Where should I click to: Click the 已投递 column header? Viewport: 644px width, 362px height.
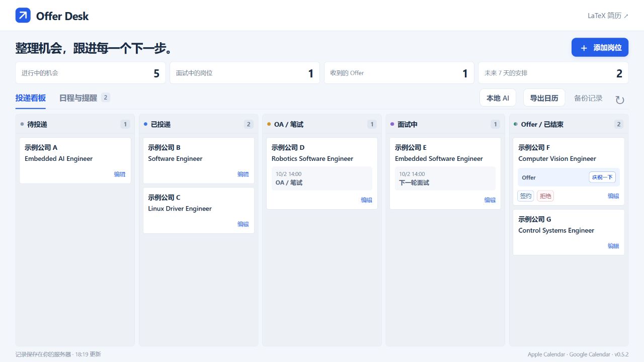[198, 124]
